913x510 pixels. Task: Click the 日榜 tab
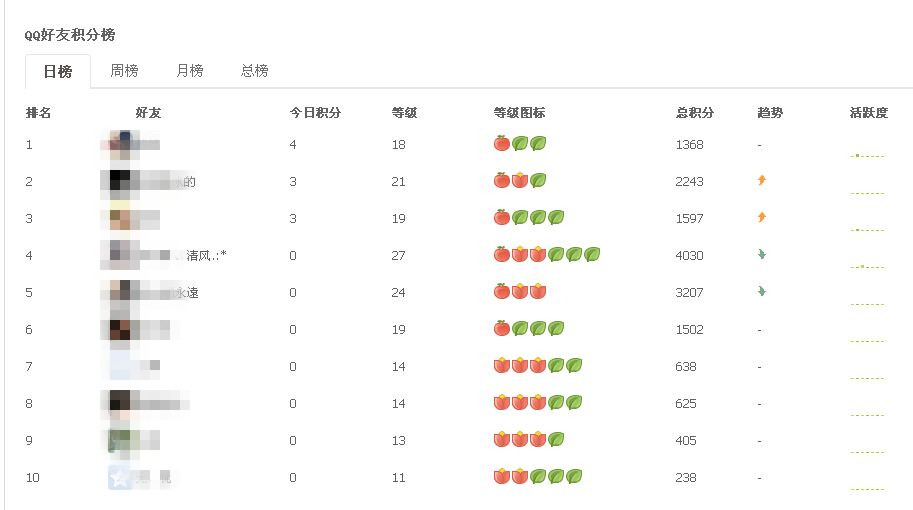click(x=57, y=72)
